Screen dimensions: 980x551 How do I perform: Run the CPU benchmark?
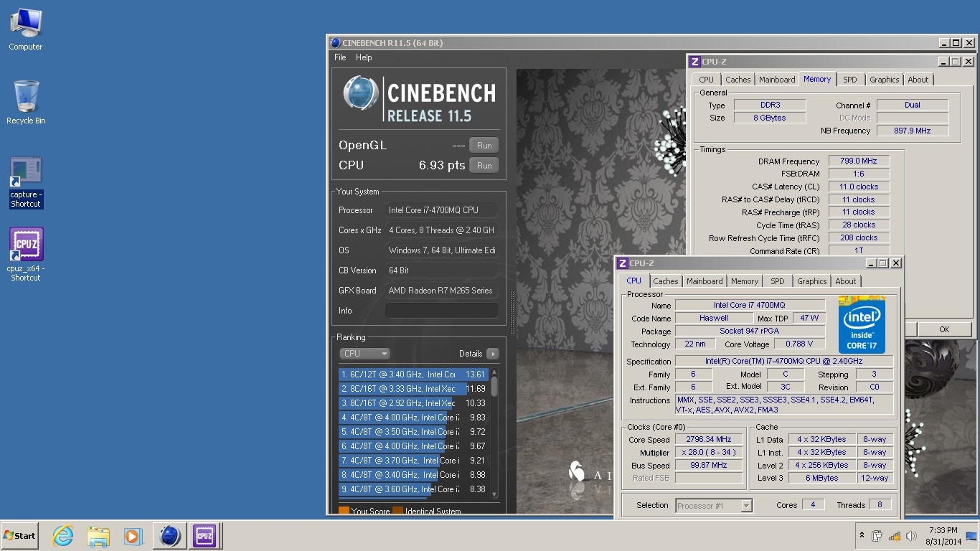(484, 166)
